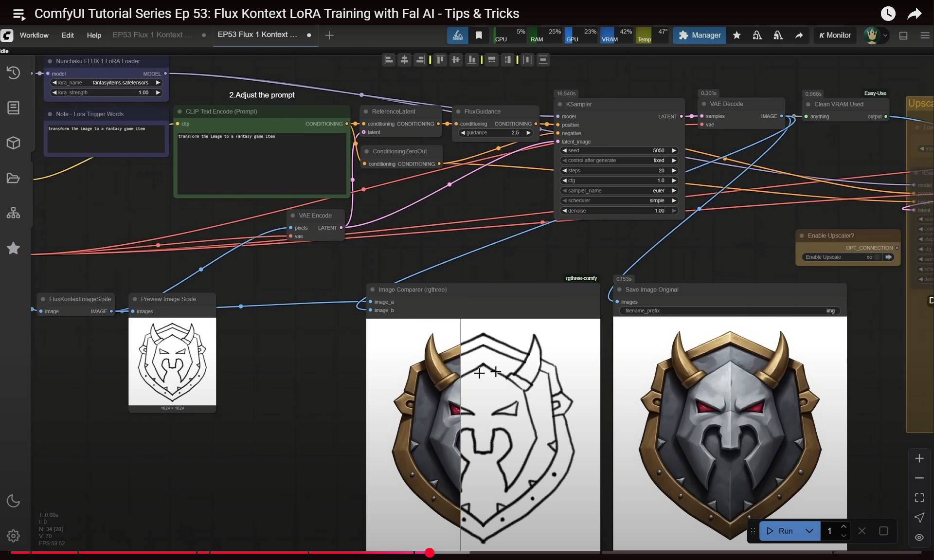This screenshot has width=934, height=560.
Task: Open the node library cube icon
Action: 13,143
